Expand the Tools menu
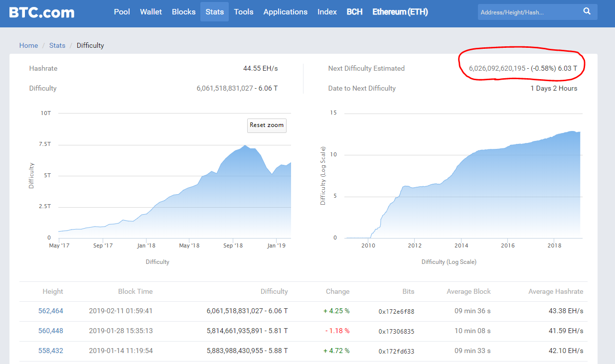Image resolution: width=615 pixels, height=364 pixels. [244, 12]
